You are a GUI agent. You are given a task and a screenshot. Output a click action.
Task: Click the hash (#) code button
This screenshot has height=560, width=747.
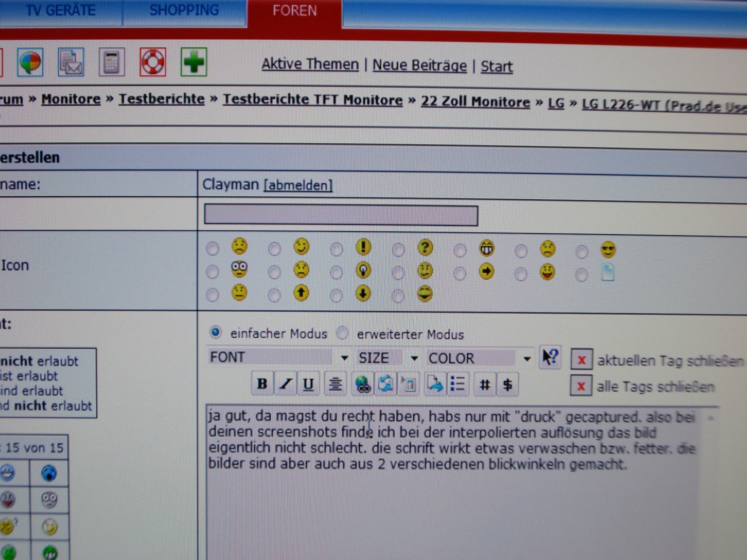point(484,385)
